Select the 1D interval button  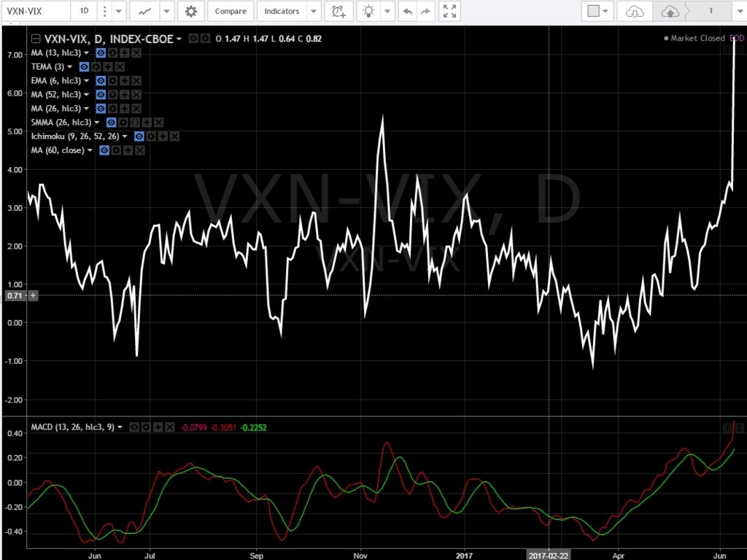[85, 11]
